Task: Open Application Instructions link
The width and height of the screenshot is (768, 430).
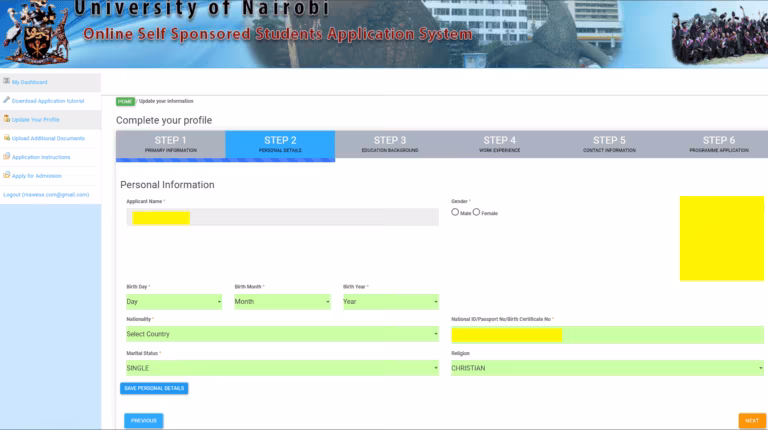Action: (x=41, y=157)
